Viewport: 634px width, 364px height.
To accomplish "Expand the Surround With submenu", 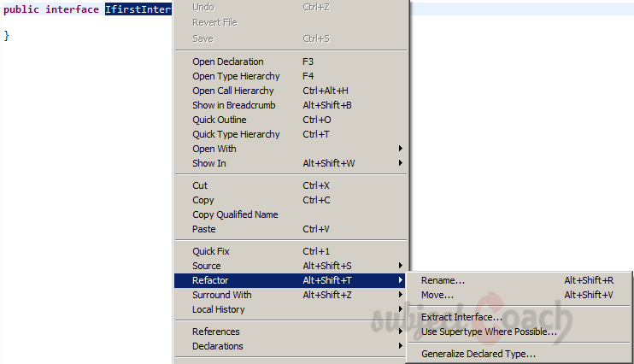I will [291, 295].
